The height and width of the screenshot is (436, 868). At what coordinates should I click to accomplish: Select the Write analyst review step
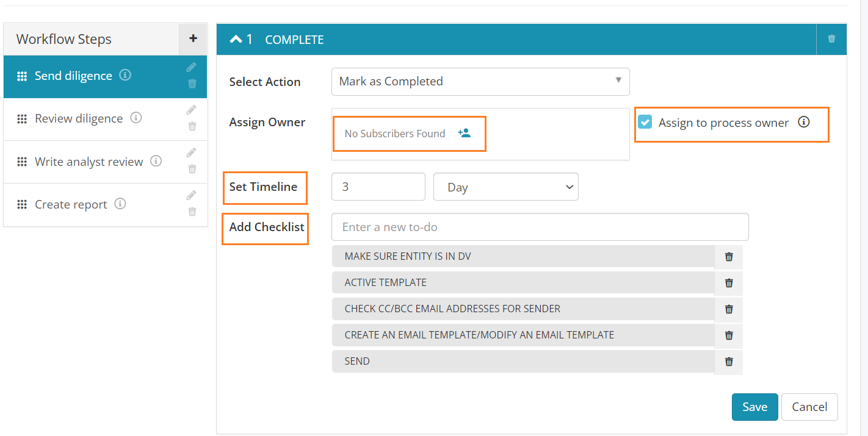(x=105, y=162)
